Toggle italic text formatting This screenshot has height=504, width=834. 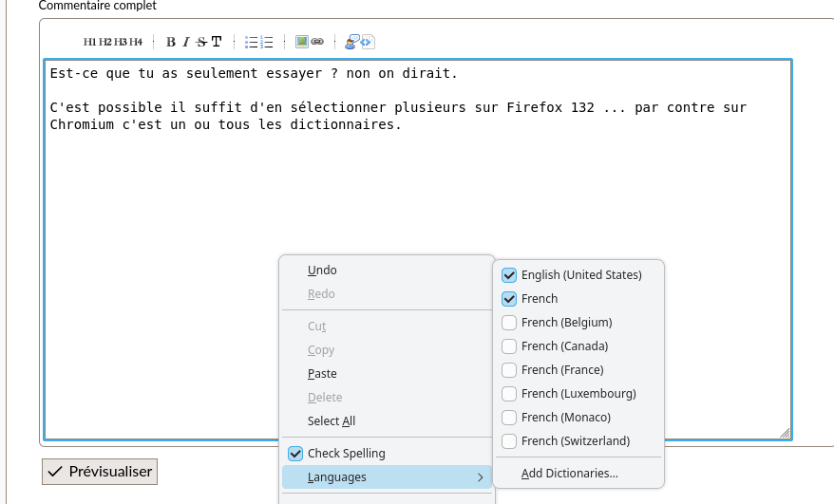coord(186,42)
